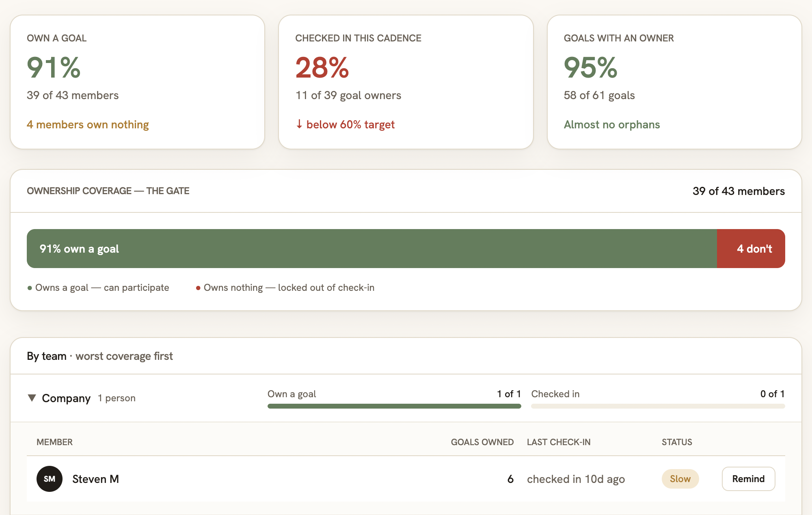812x515 pixels.
Task: Click 'Owns nothing — locked out of check-in' legend
Action: [285, 288]
